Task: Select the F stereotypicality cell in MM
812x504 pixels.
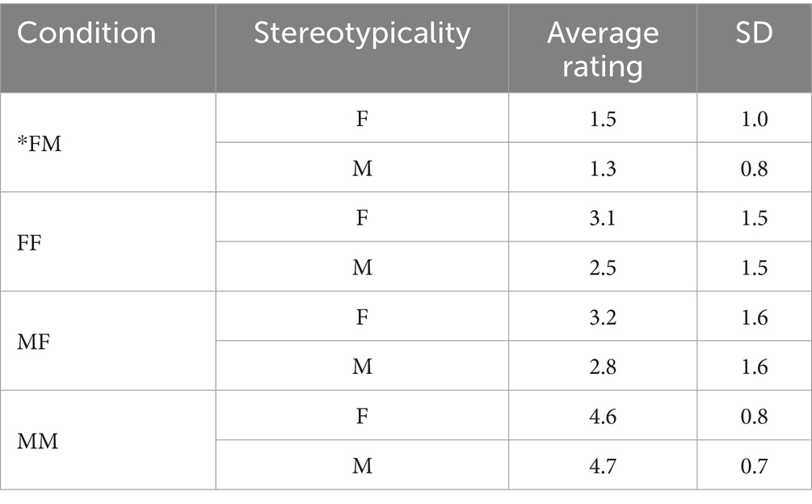Action: tap(362, 417)
